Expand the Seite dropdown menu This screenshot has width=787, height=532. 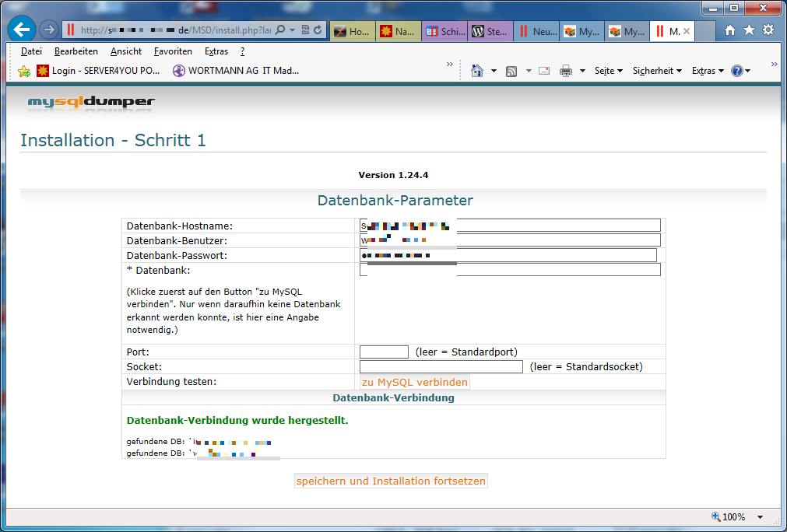[608, 71]
